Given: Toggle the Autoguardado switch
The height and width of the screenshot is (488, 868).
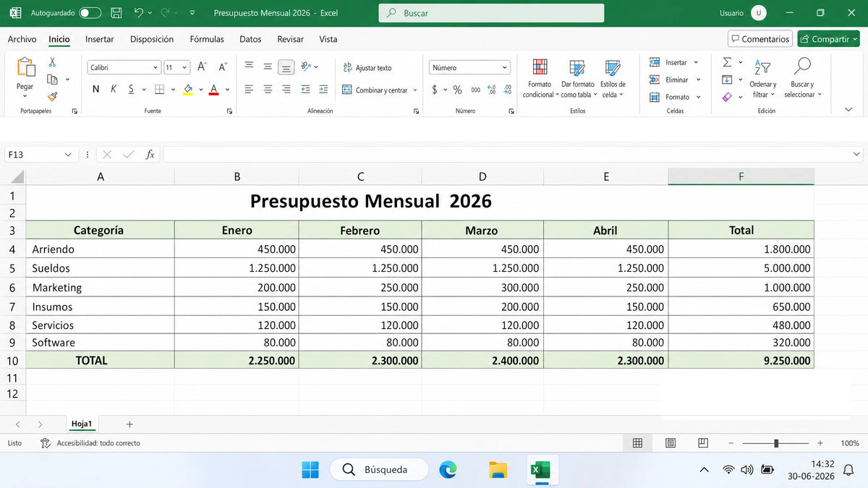Looking at the screenshot, I should coord(90,13).
